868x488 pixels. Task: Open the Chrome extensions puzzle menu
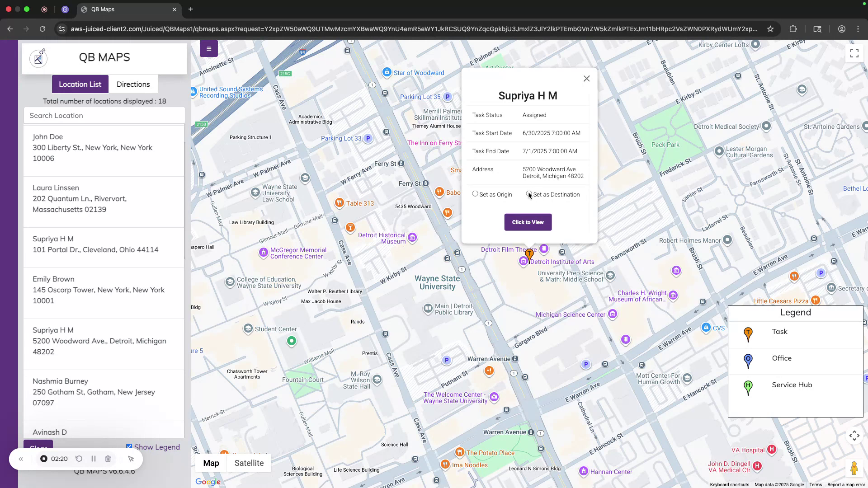click(x=793, y=28)
